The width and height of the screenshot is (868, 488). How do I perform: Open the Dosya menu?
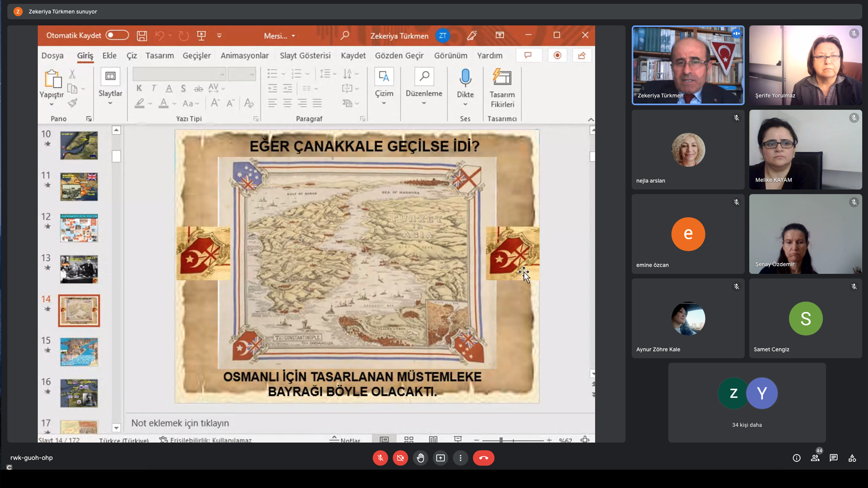[x=52, y=56]
